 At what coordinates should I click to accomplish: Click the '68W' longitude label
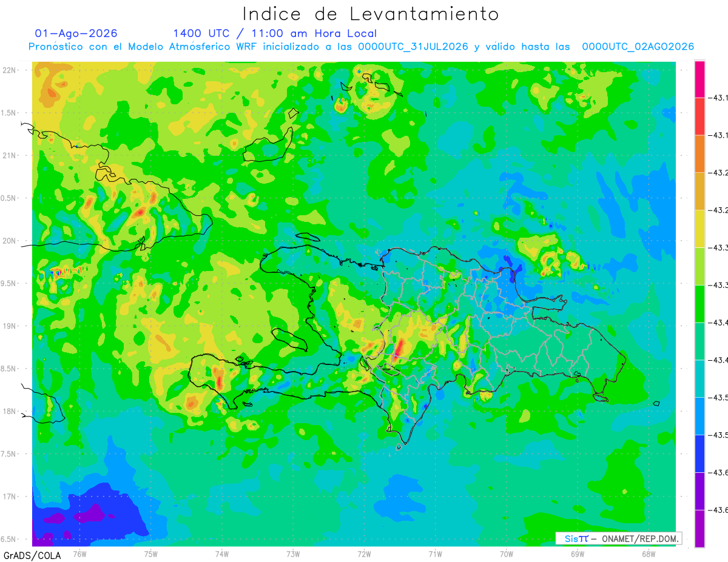(649, 554)
